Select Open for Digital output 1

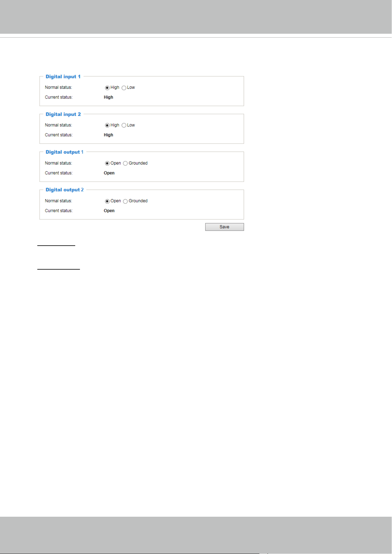107,163
